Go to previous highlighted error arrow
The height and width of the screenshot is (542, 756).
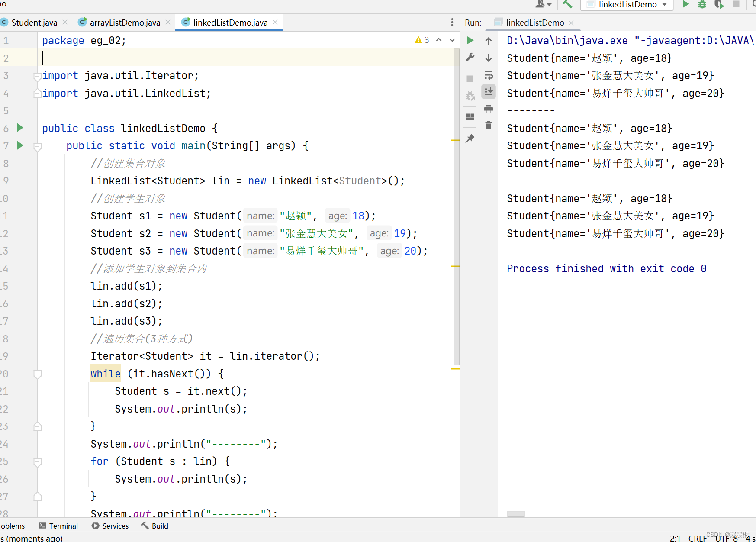[x=439, y=40]
